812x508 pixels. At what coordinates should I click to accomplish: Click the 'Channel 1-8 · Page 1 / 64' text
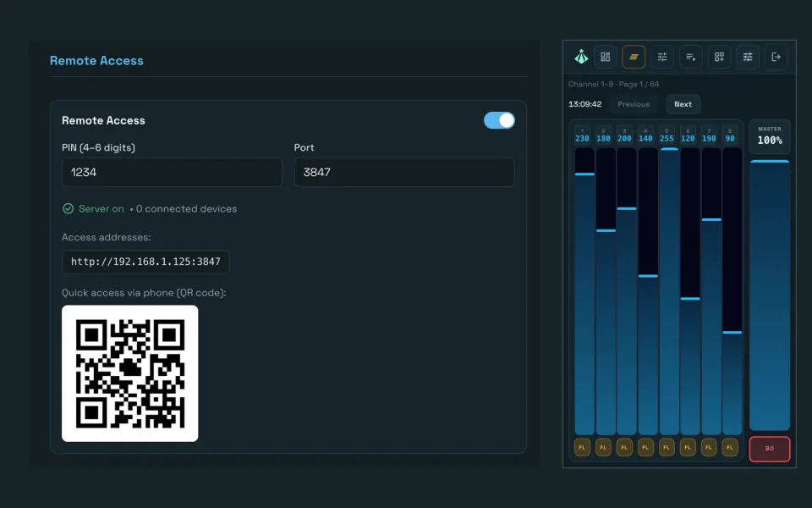point(614,84)
